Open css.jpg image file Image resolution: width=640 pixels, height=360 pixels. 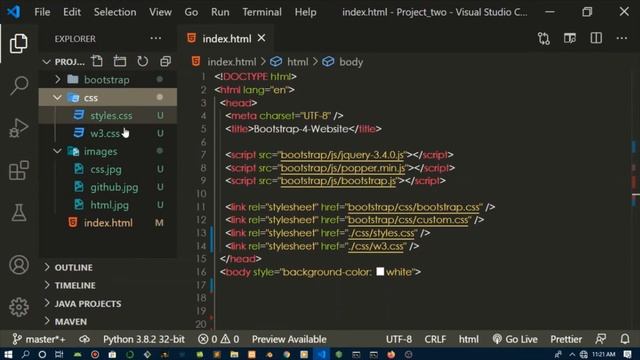click(x=108, y=169)
